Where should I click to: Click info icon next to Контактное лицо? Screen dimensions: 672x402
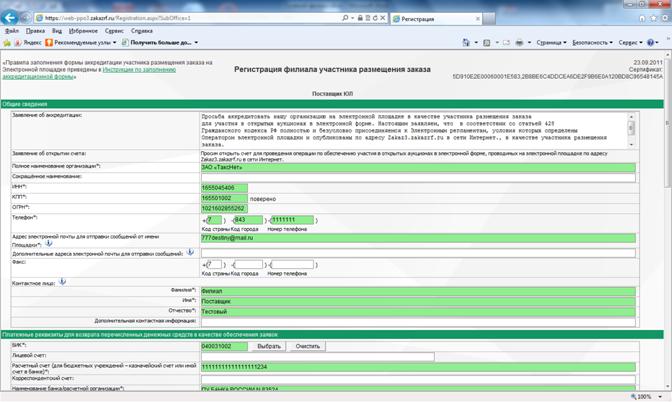(x=63, y=282)
